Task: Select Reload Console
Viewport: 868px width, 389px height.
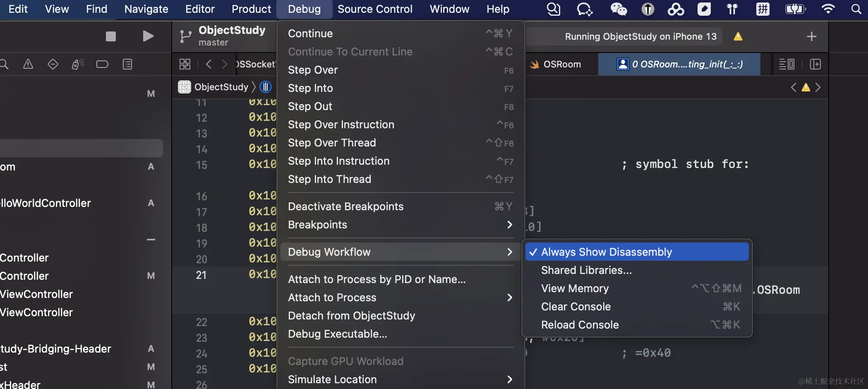Action: pos(637,325)
